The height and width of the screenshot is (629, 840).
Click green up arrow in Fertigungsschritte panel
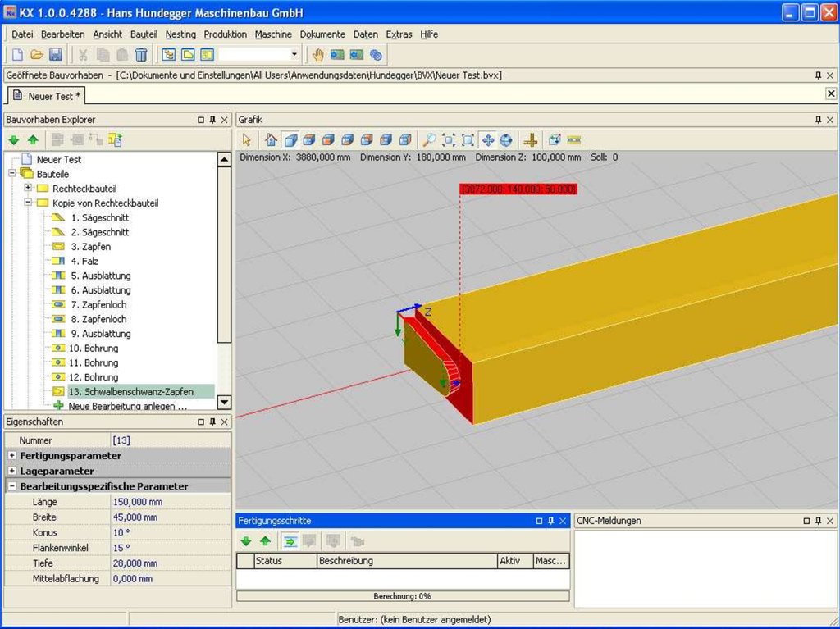tap(265, 541)
